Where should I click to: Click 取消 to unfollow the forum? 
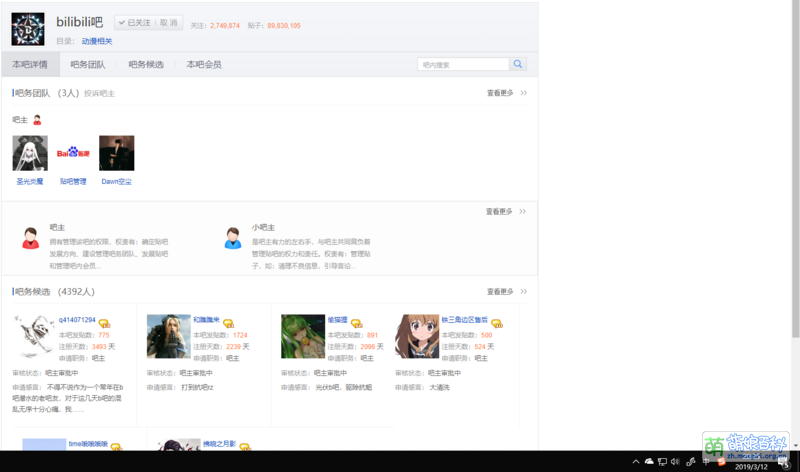[168, 22]
